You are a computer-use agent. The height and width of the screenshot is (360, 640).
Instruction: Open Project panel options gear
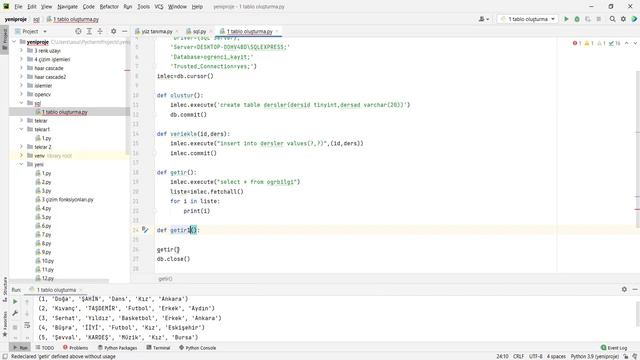(113, 31)
